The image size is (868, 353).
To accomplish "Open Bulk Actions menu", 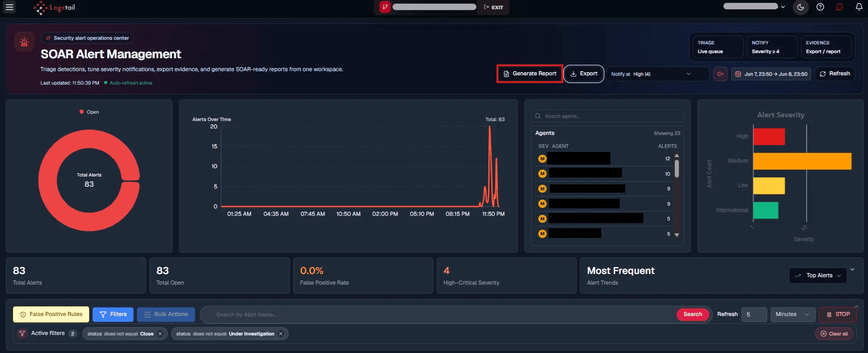I will pos(166,314).
